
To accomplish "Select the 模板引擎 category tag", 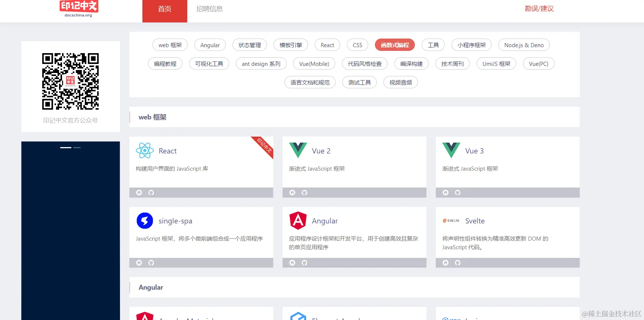I will pyautogui.click(x=291, y=45).
